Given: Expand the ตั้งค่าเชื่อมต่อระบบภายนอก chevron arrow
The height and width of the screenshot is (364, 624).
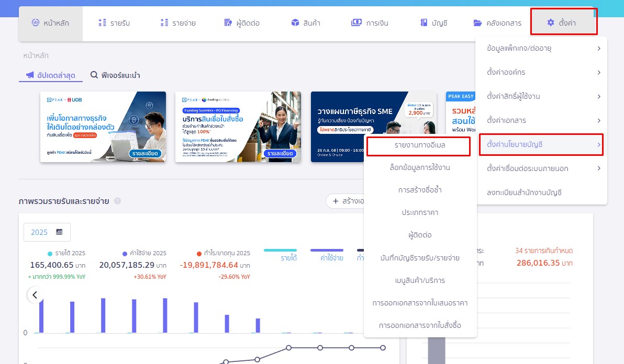Looking at the screenshot, I should point(599,168).
